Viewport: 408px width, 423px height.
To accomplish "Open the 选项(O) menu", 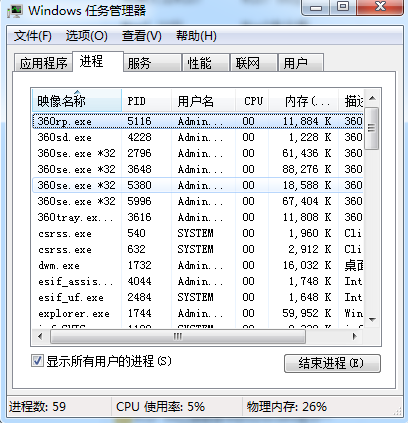I will [x=86, y=36].
